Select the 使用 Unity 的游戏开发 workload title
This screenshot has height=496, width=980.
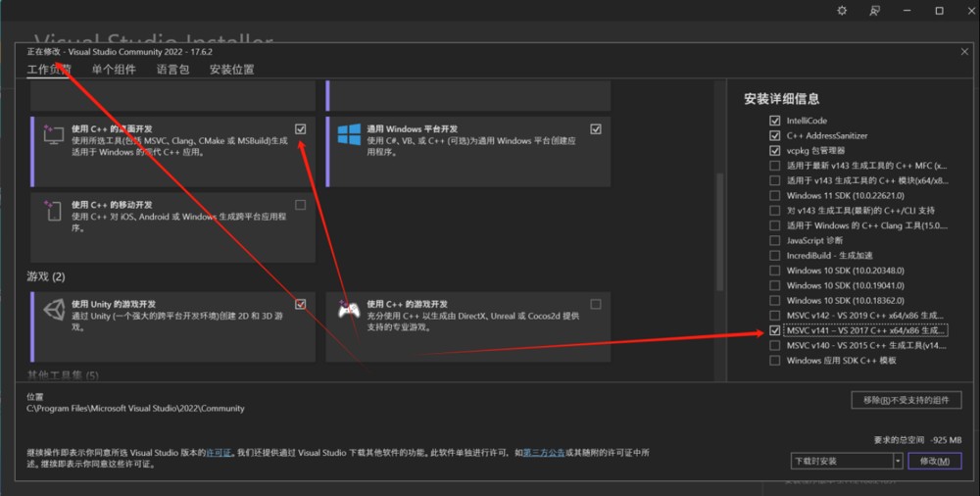point(114,304)
